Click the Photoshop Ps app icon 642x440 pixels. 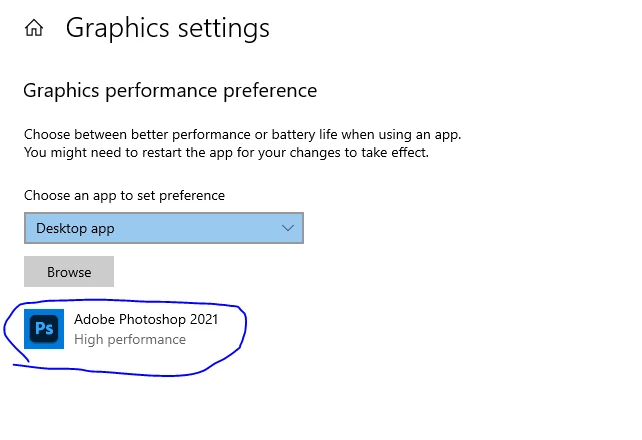[x=44, y=329]
